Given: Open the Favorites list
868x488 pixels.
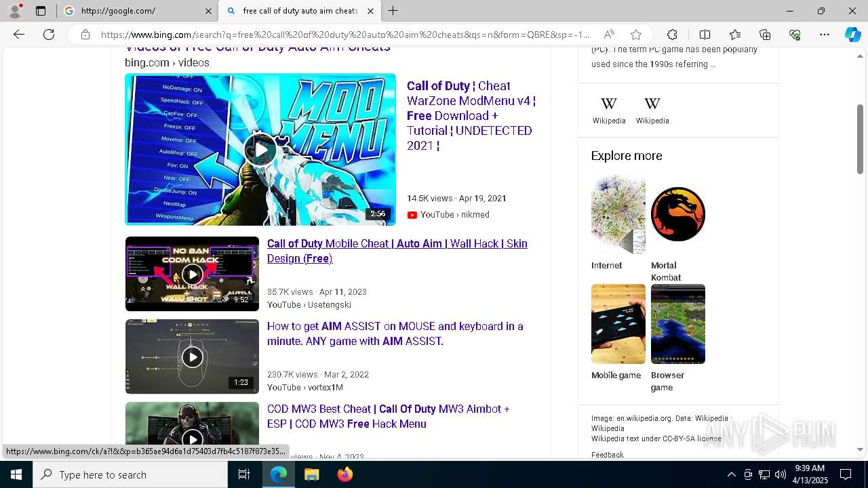Looking at the screenshot, I should coord(735,35).
